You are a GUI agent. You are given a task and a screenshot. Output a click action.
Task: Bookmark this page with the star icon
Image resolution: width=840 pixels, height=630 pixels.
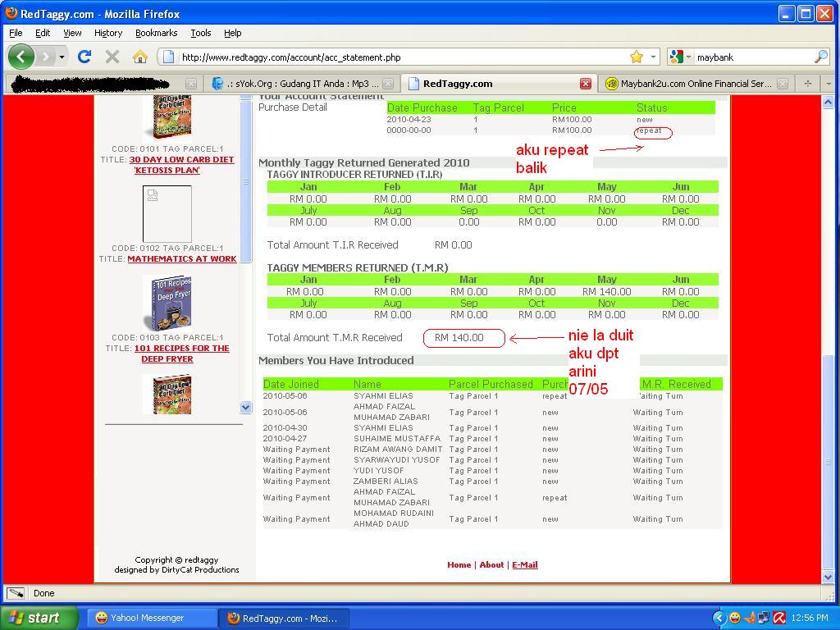[x=637, y=57]
